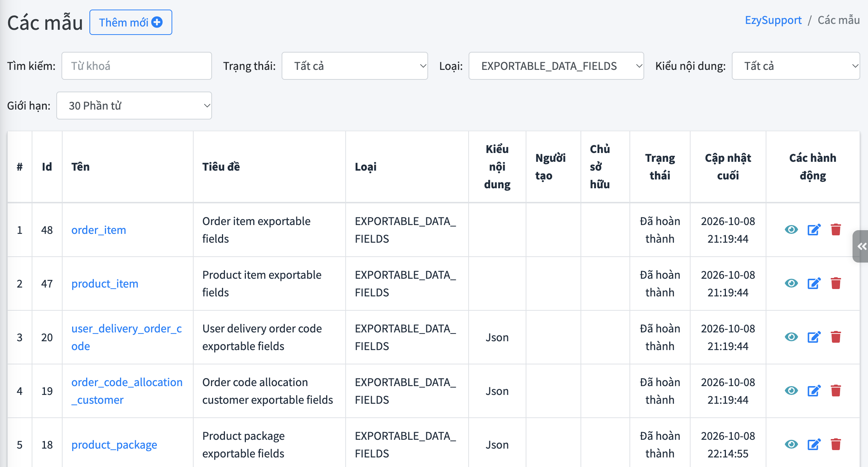Screen dimensions: 868x467
Task: Open the product_package name link
Action: click(x=114, y=445)
